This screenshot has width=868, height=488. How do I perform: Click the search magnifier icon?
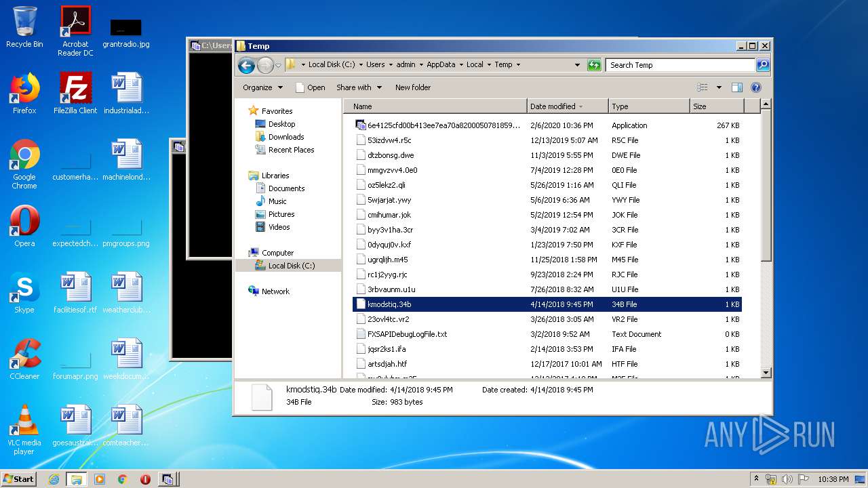pyautogui.click(x=763, y=65)
